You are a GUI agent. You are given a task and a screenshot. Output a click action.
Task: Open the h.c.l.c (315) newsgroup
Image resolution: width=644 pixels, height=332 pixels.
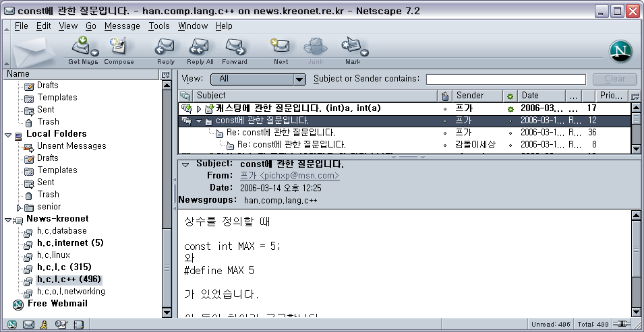[x=64, y=267]
